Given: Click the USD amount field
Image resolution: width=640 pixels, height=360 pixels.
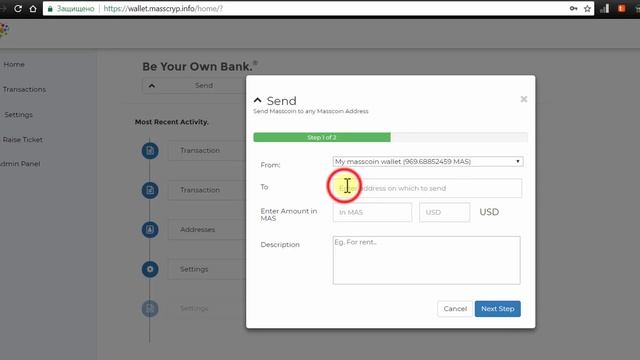Looking at the screenshot, I should click(444, 212).
